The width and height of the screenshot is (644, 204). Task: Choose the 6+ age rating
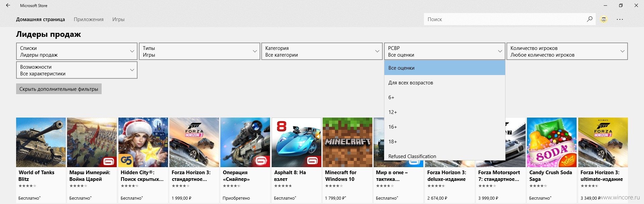click(445, 97)
